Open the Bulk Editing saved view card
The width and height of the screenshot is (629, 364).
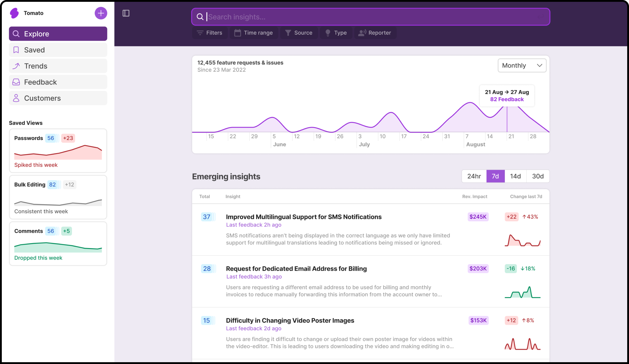click(x=58, y=197)
